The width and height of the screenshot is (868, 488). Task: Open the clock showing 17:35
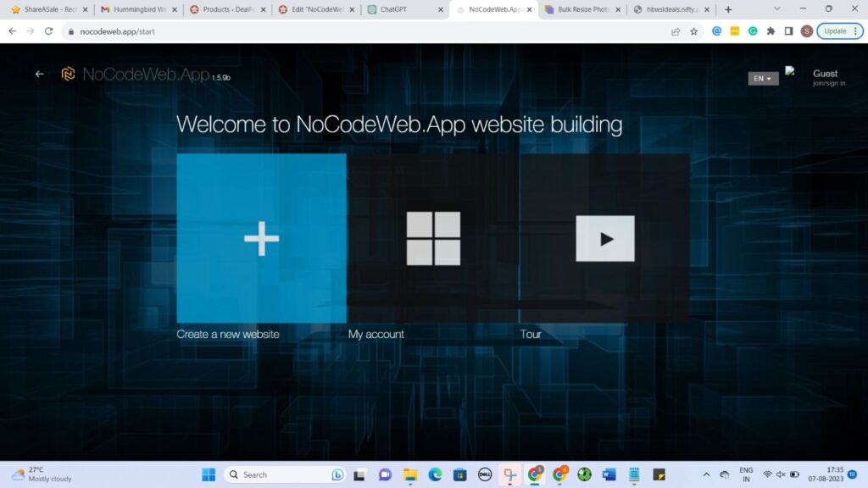(826, 474)
